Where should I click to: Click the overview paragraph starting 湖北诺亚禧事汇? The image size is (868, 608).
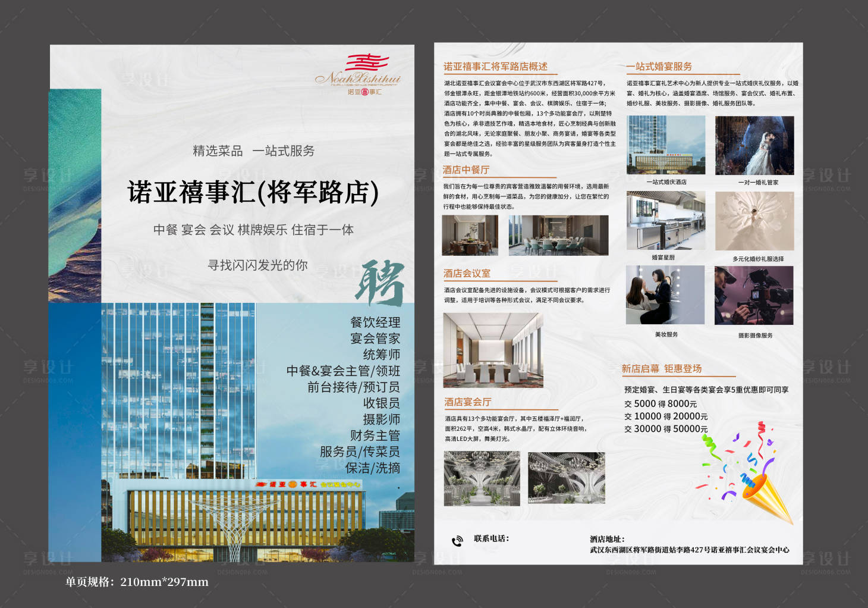pos(530,118)
